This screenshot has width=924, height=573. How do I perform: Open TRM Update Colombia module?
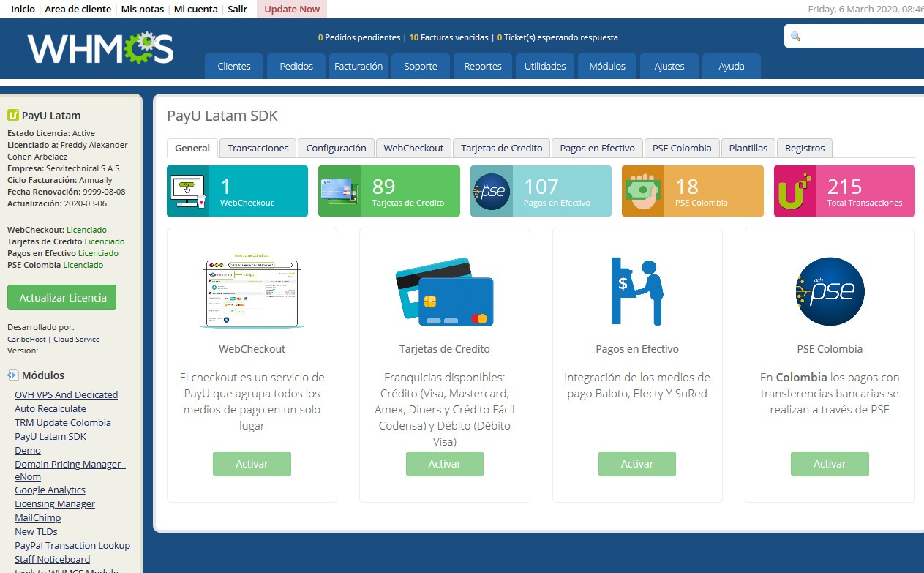63,422
